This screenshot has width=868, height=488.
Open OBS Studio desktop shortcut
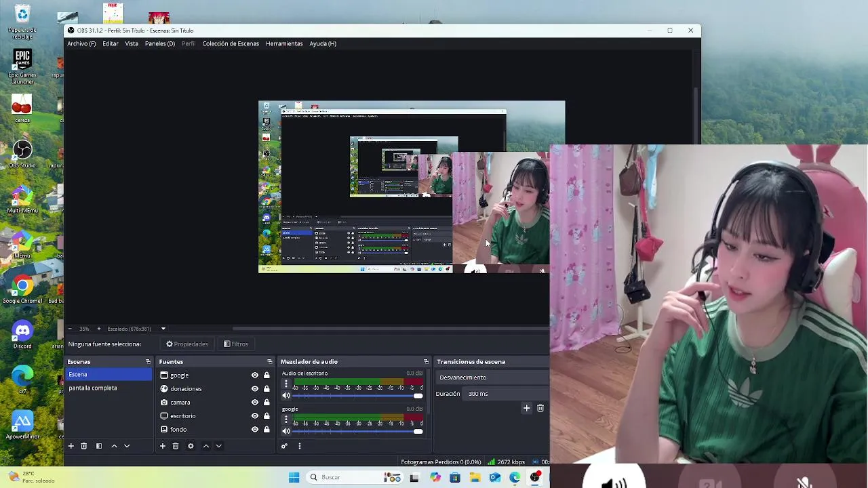[22, 153]
